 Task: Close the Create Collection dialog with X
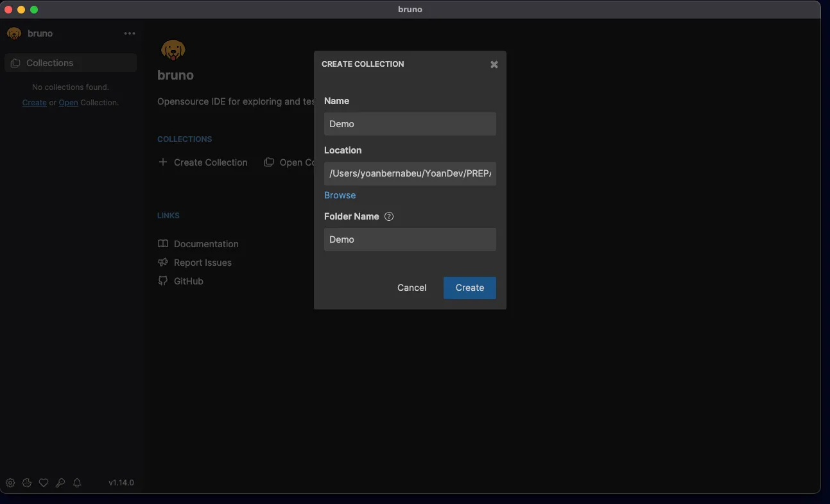pos(494,64)
